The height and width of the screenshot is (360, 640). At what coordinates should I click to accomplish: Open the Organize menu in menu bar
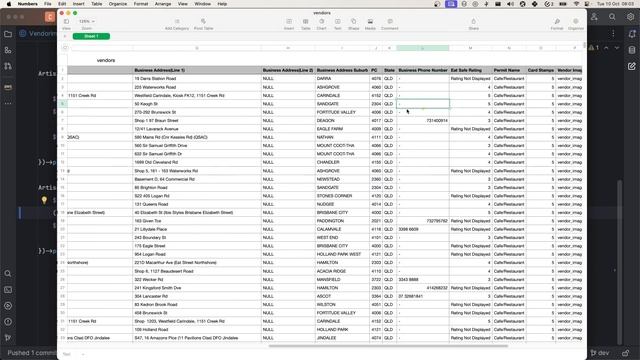tap(118, 4)
